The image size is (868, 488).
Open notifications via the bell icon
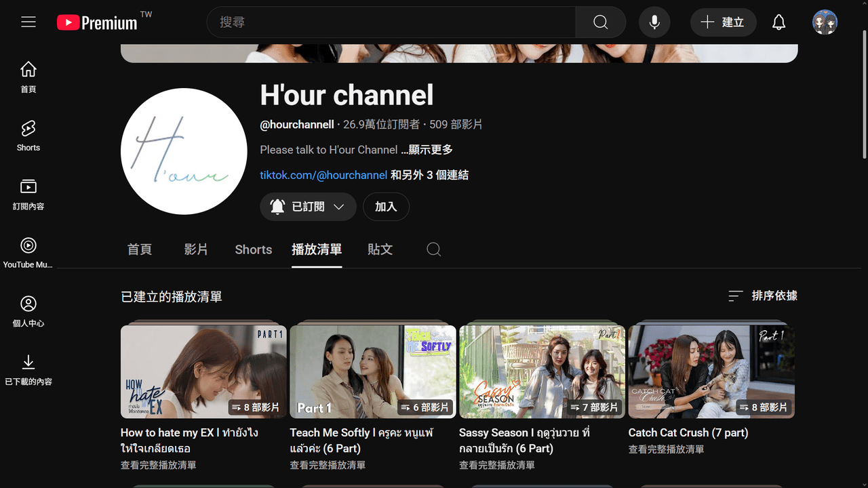778,22
